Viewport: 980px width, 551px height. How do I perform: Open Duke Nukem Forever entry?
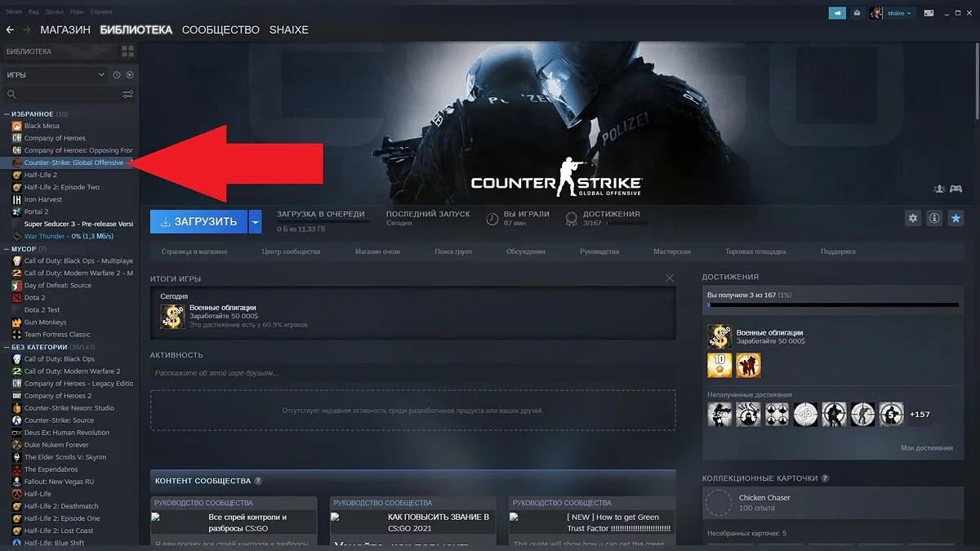click(x=56, y=445)
